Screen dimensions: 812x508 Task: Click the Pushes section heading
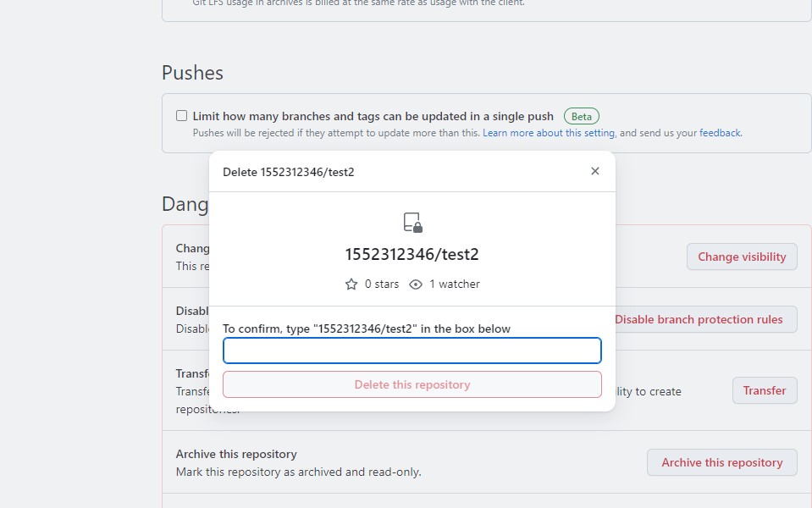[192, 73]
